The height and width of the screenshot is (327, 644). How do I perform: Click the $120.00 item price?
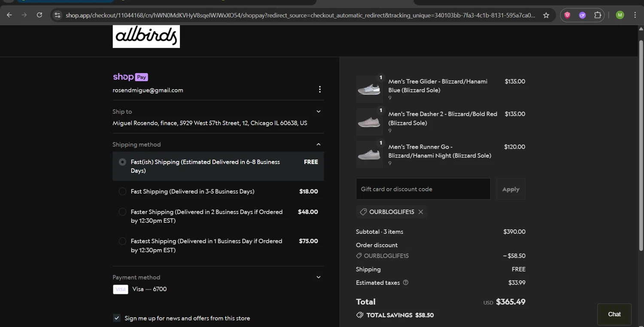[515, 147]
